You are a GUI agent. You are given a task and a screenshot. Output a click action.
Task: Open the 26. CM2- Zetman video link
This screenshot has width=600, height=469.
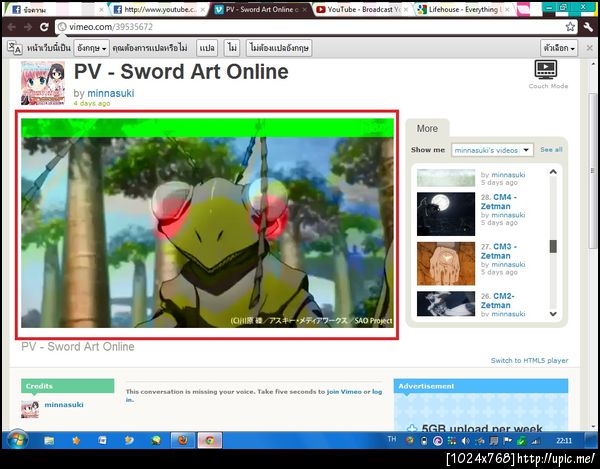(x=497, y=301)
